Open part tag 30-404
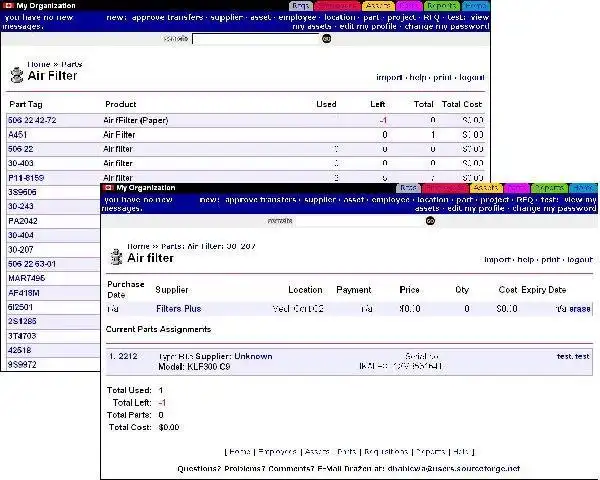 pyautogui.click(x=21, y=235)
